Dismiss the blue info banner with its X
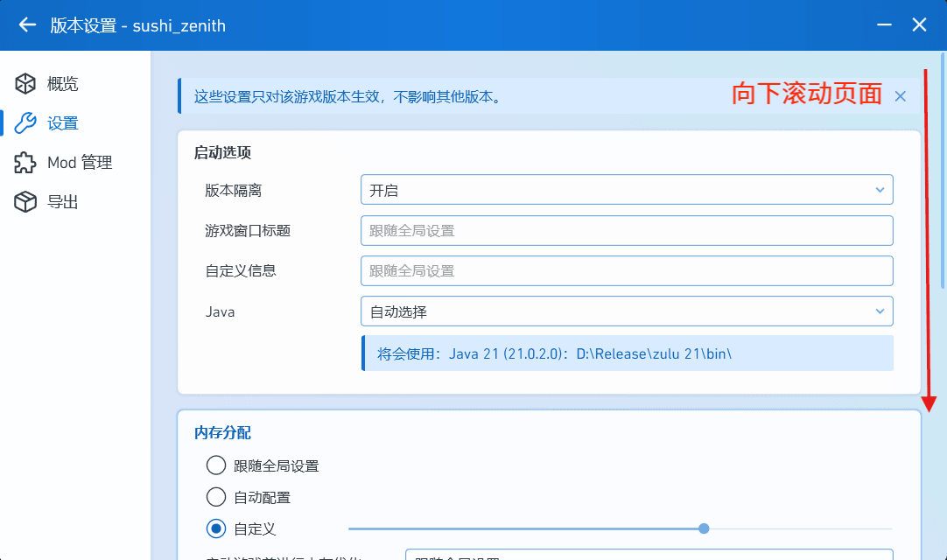Screen dimensions: 947x560 [900, 96]
